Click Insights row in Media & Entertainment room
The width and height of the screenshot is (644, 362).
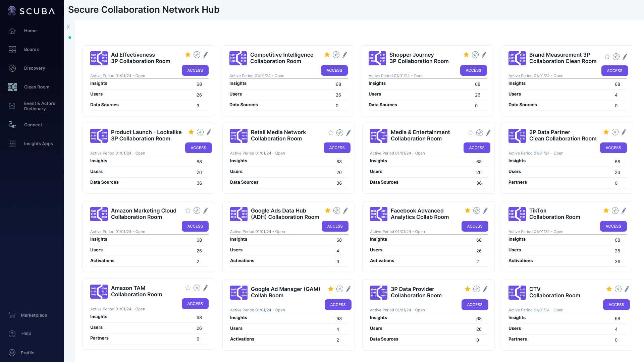[429, 161]
